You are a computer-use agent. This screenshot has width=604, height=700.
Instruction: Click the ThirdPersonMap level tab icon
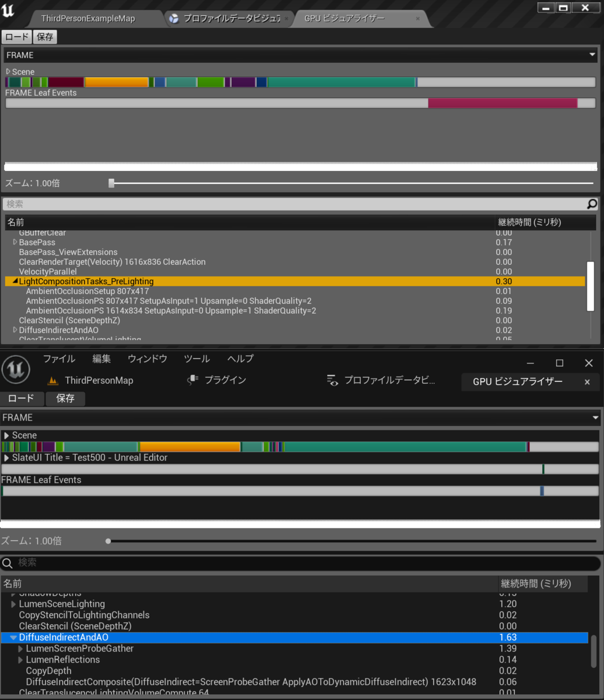[53, 380]
